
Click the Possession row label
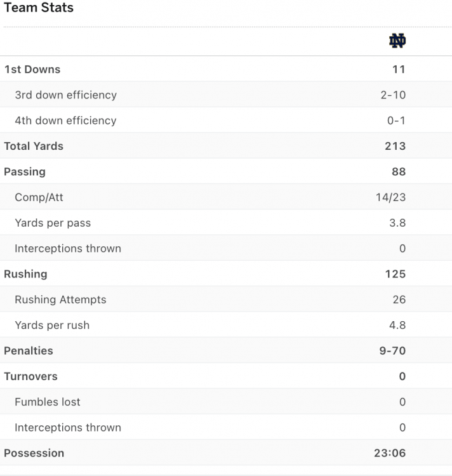coord(34,453)
